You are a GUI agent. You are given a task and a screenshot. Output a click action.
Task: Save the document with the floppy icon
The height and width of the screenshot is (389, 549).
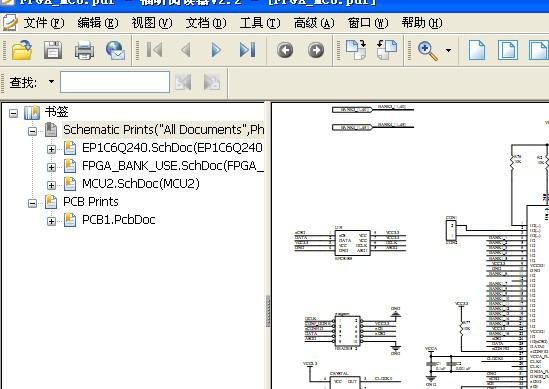53,50
